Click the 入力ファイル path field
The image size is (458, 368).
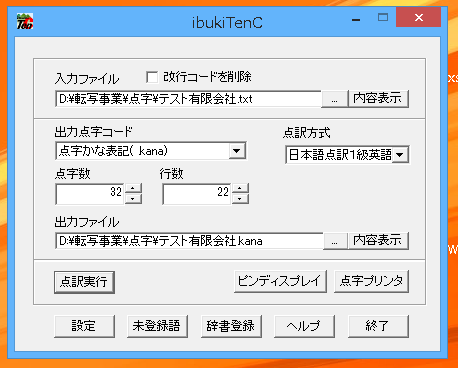click(x=188, y=99)
